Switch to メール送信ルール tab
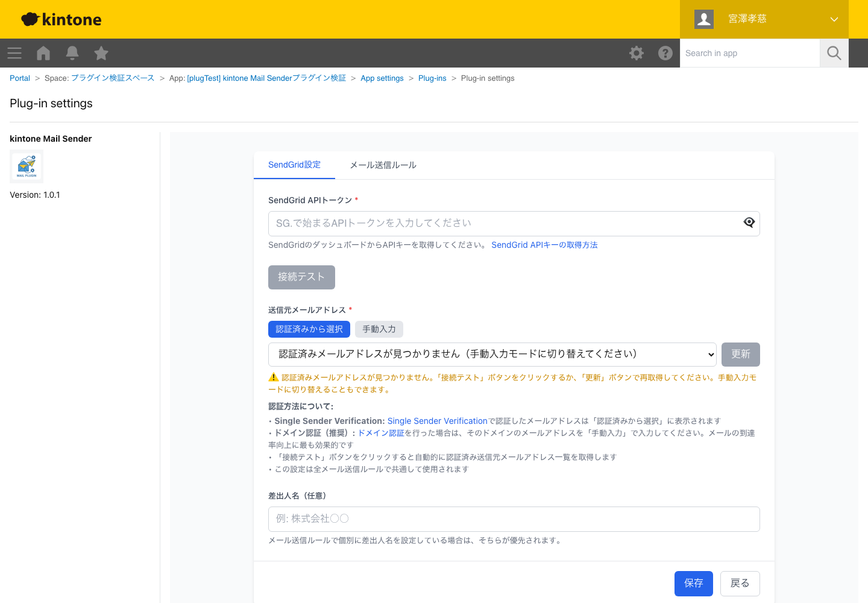The width and height of the screenshot is (868, 603). coord(383,165)
